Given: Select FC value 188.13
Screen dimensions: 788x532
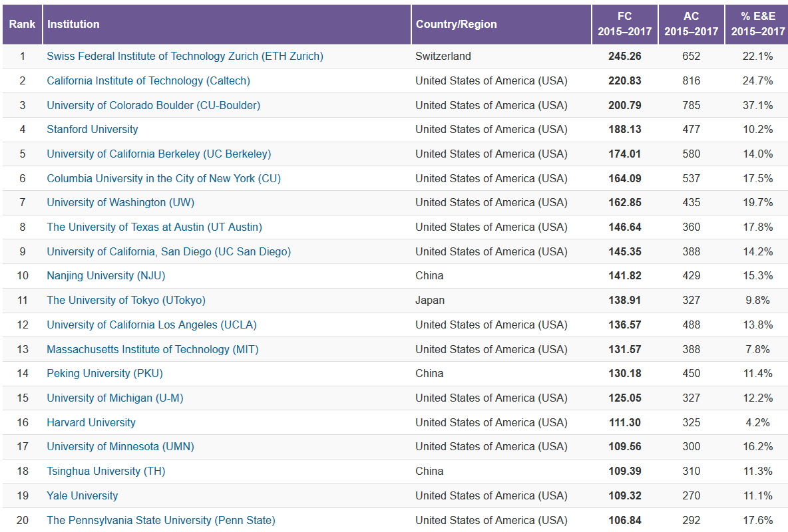Looking at the screenshot, I should [x=625, y=130].
